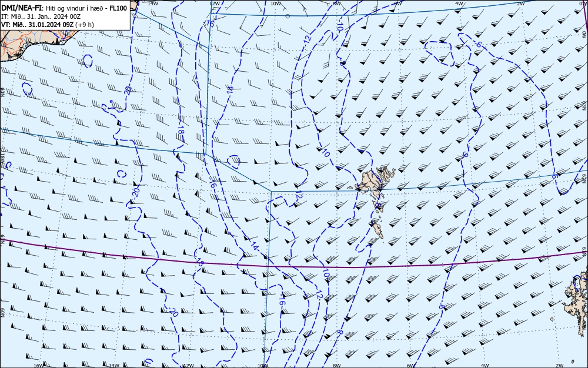Image resolution: width=588 pixels, height=368 pixels.
Task: Click the 16W longitude label on bottom edge
Action: click(39, 366)
